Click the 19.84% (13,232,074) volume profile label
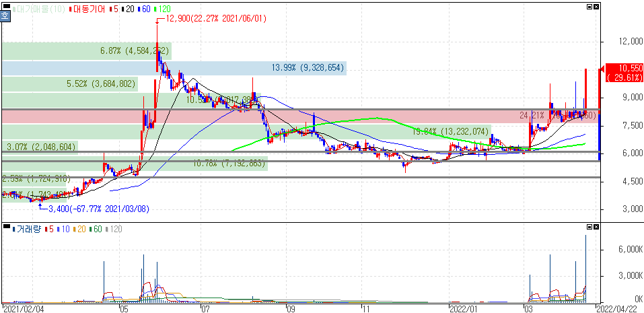This screenshot has height=313, width=644. pos(451,132)
